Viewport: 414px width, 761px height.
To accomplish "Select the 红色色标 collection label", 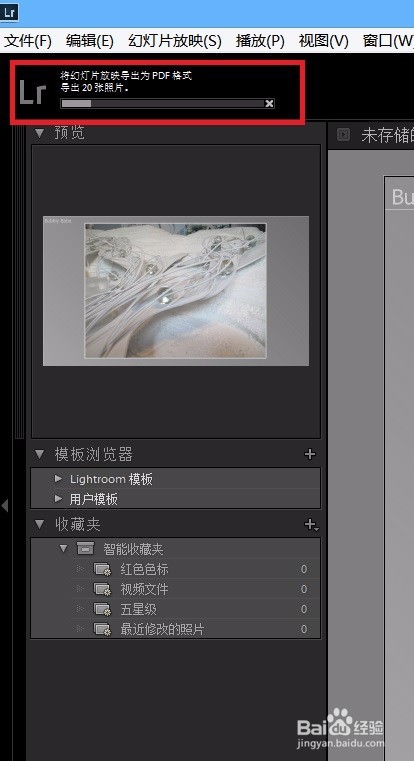I will [144, 569].
